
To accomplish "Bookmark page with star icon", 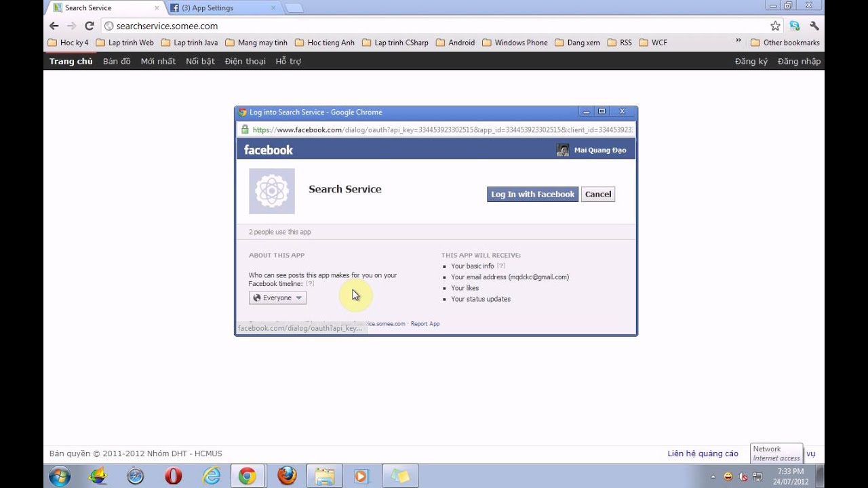I will click(x=775, y=26).
